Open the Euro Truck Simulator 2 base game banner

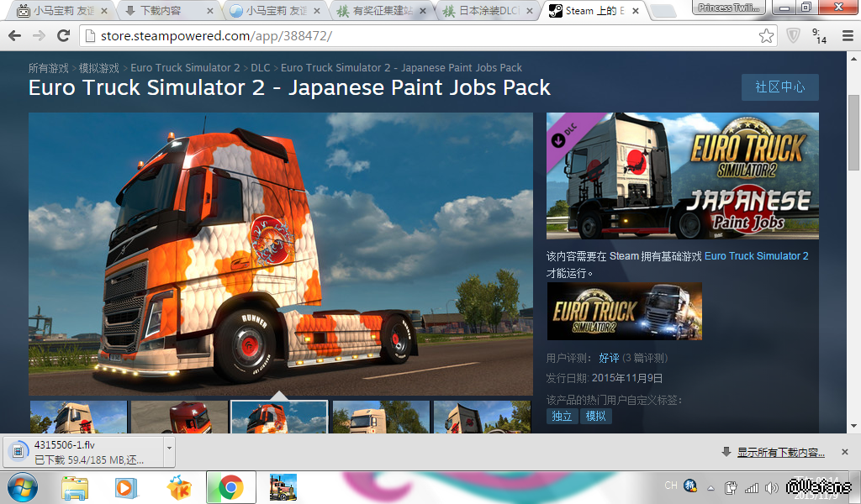click(625, 312)
